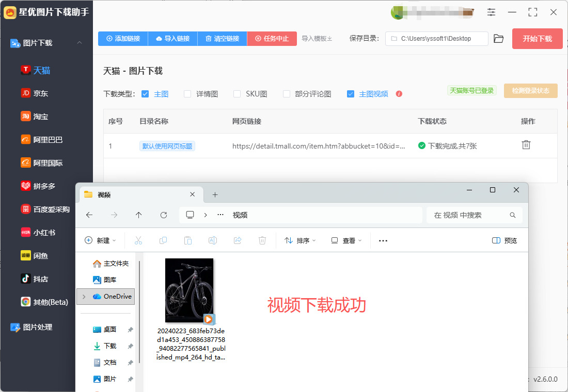
Task: Browse save folder with folder icon
Action: [x=499, y=38]
